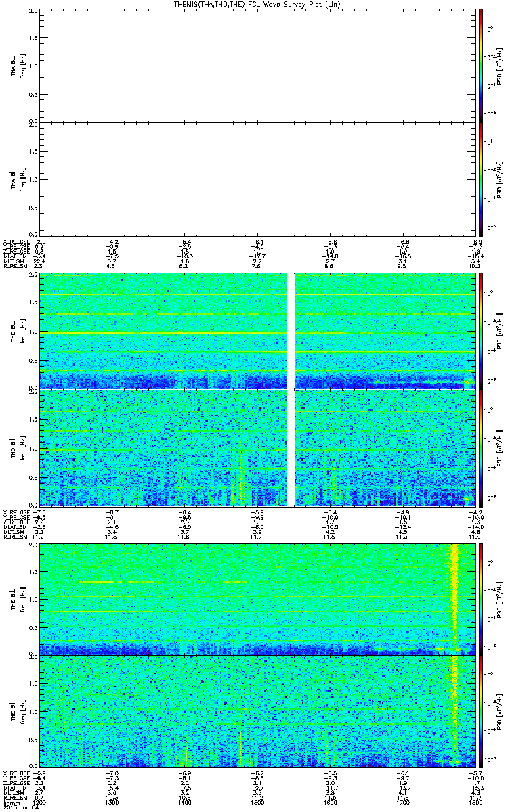The image size is (508, 812).
Task: Click the PSD color bar beside THA top panel
Action: 480,65
